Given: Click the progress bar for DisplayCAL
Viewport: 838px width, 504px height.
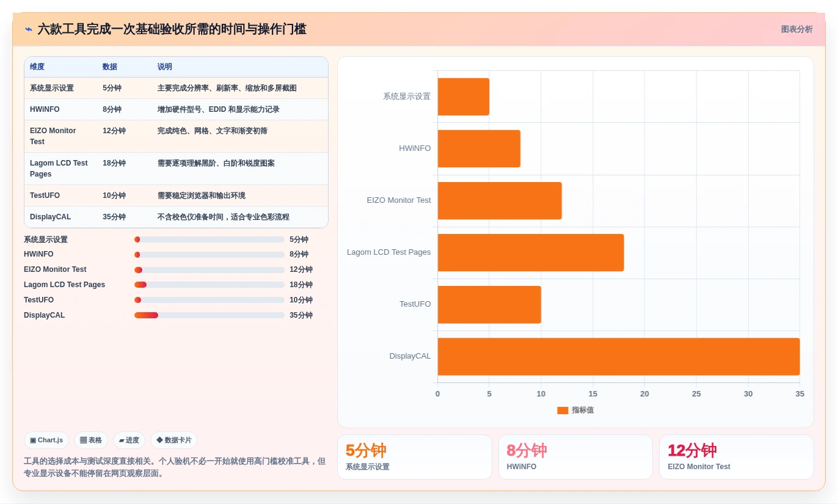Looking at the screenshot, I should click(209, 315).
